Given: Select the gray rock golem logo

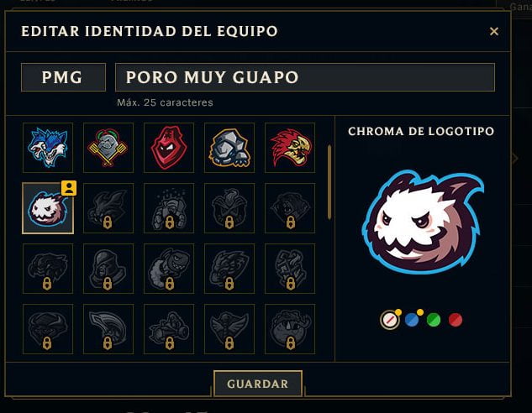Looking at the screenshot, I should pos(229,148).
